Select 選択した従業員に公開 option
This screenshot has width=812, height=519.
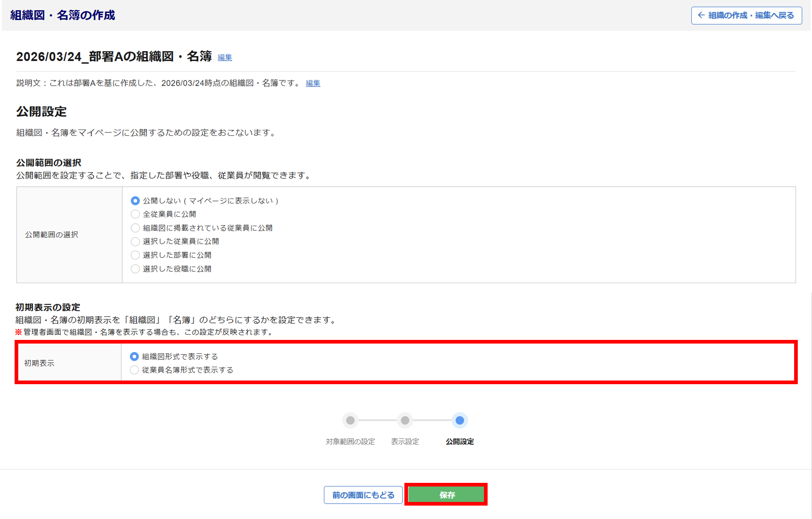click(x=135, y=241)
